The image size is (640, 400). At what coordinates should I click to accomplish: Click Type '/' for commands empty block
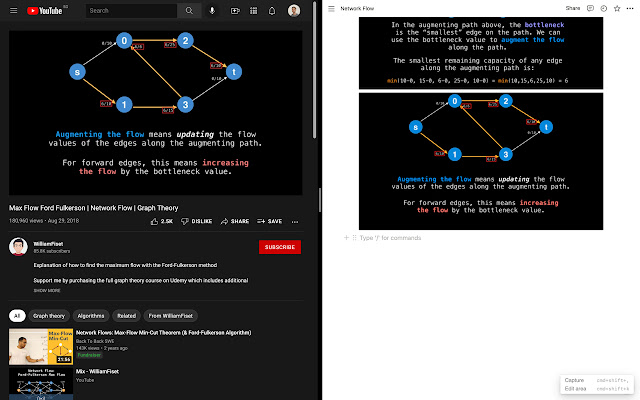tap(390, 238)
